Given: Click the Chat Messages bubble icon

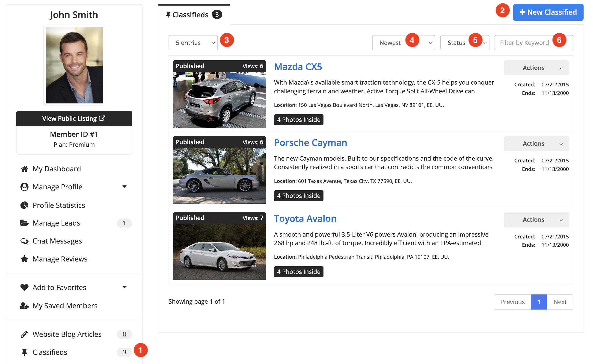Looking at the screenshot, I should 24,241.
